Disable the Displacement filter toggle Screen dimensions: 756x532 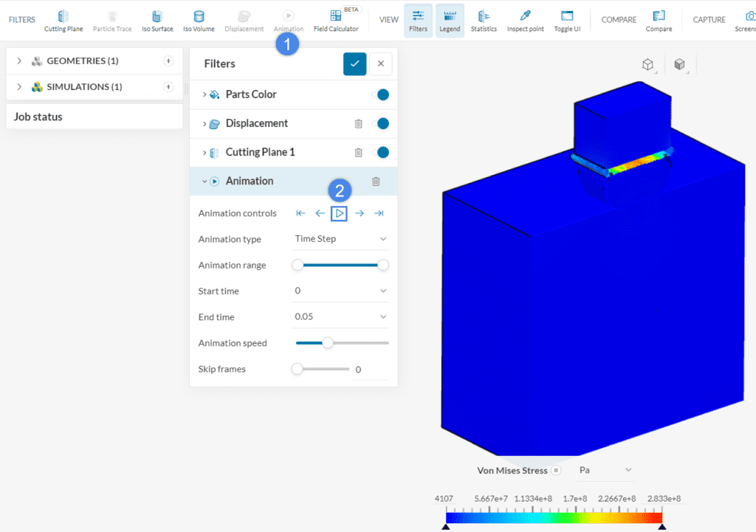point(382,124)
